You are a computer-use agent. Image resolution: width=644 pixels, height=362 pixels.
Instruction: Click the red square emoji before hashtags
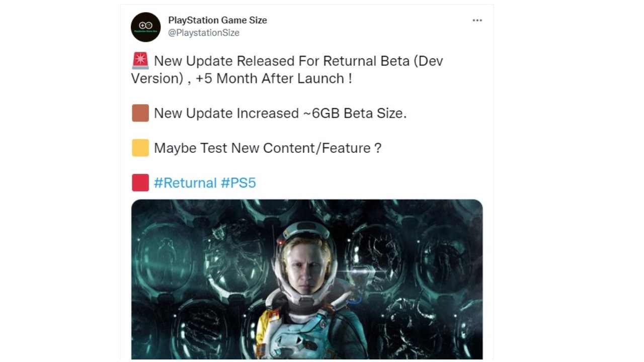[x=140, y=183]
